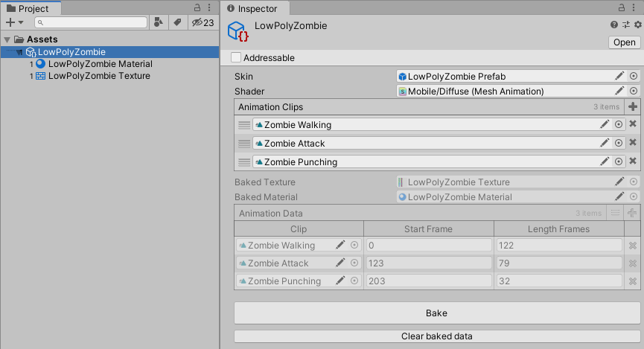Edit the Zombie Attack clip pencil icon
The height and width of the screenshot is (349, 644).
coord(605,143)
